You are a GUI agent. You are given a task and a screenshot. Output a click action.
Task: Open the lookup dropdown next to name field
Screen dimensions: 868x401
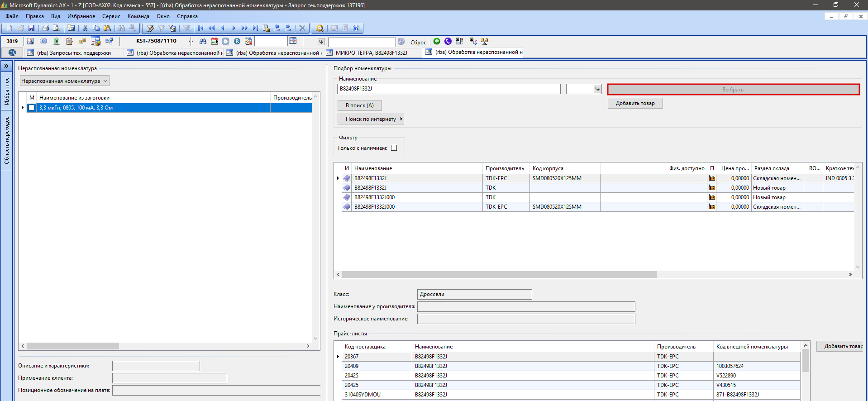597,89
